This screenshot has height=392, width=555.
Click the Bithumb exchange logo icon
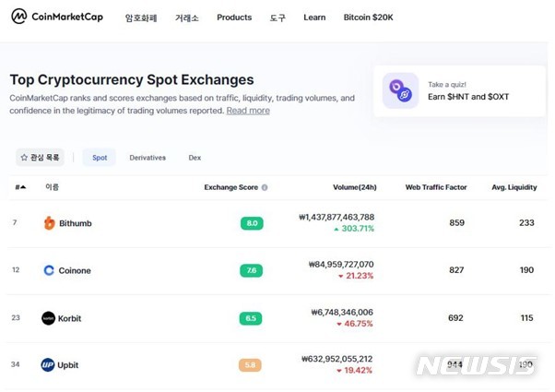pos(49,223)
